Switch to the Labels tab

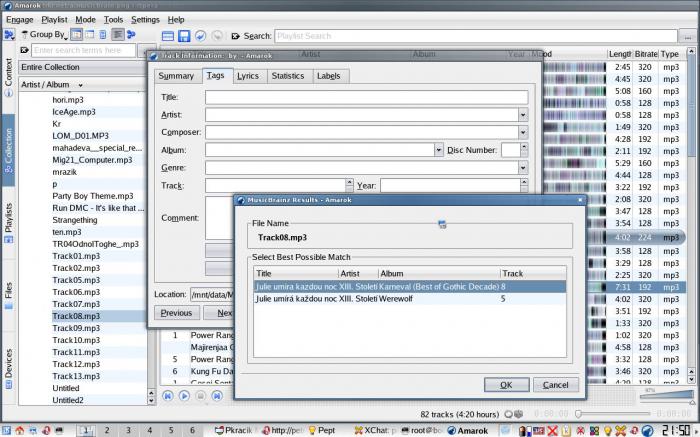click(329, 76)
